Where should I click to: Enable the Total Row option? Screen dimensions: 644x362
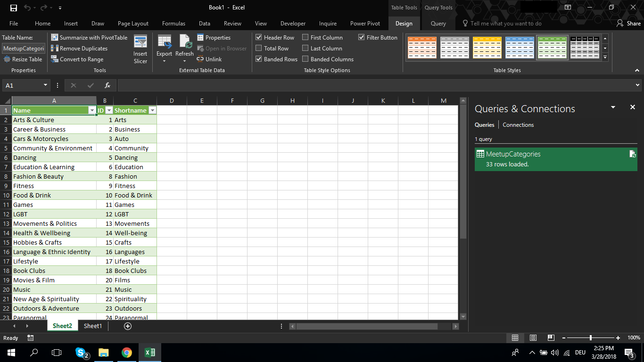pyautogui.click(x=258, y=48)
